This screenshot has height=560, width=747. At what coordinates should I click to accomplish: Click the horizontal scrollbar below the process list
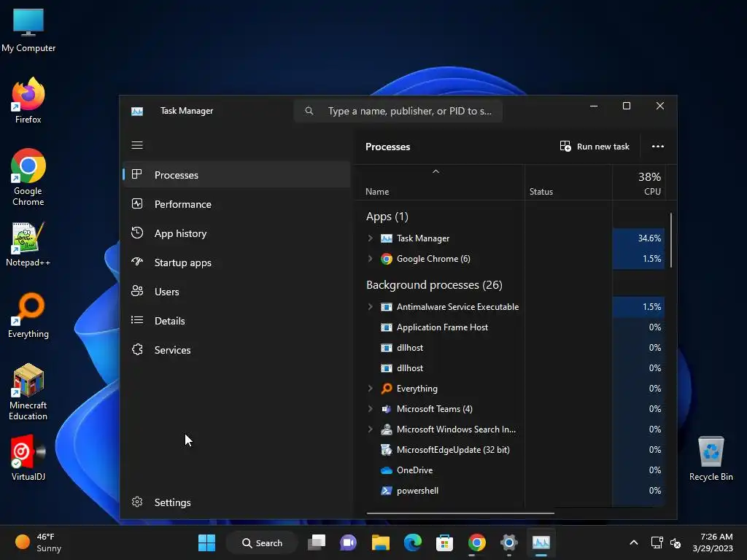click(460, 513)
